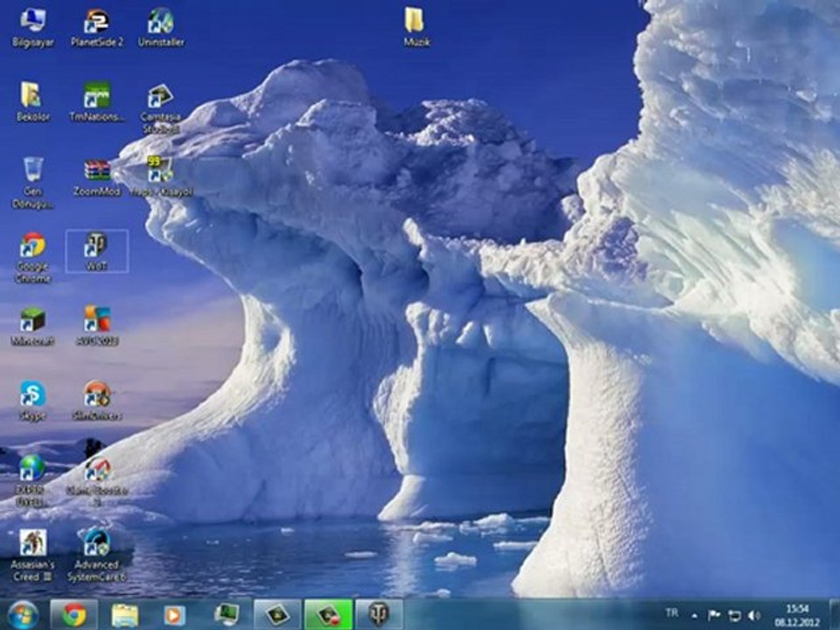Open the Bilgisayar desktop icon
Screen dimensions: 840x630
[32, 28]
